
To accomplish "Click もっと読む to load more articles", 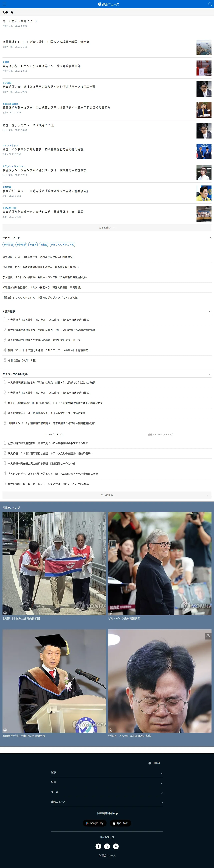I will point(107,228).
